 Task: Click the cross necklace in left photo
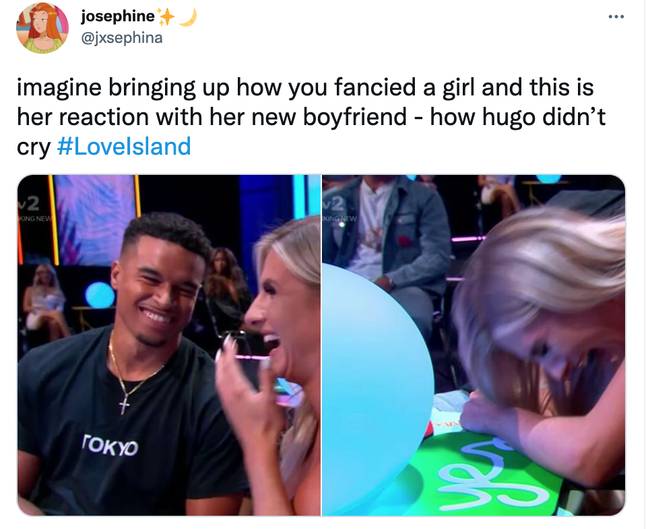click(124, 404)
